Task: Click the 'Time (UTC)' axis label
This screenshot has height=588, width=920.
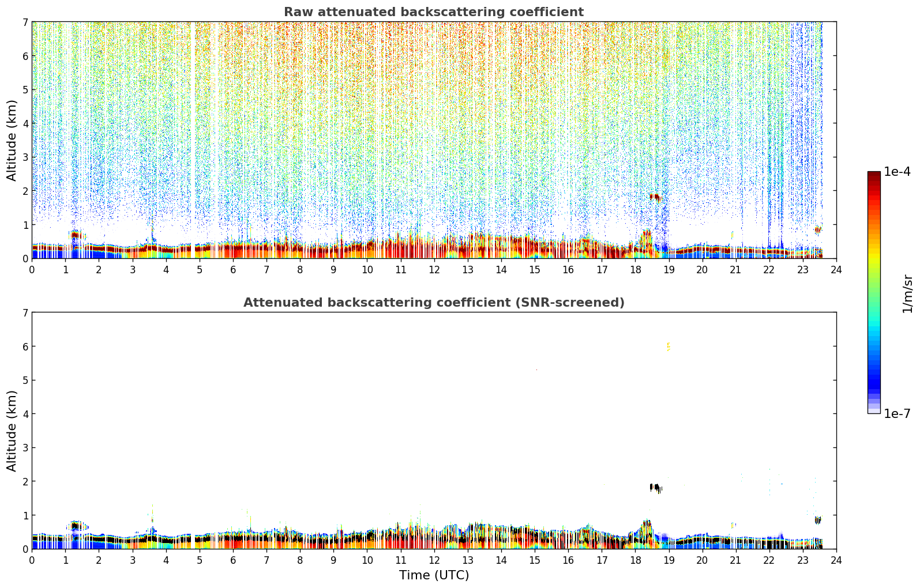Action: coord(434,575)
